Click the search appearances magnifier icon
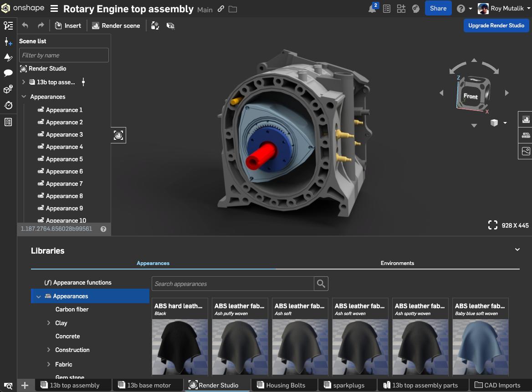The width and height of the screenshot is (532, 392). click(321, 284)
